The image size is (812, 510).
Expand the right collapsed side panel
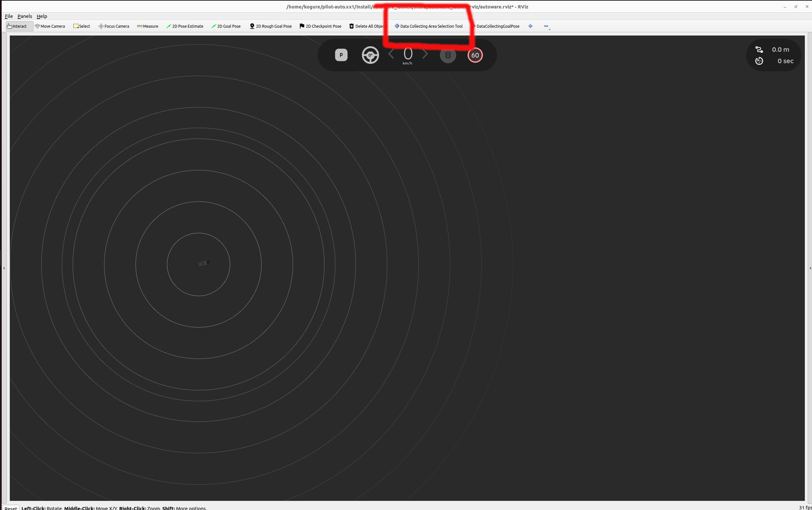coord(810,268)
